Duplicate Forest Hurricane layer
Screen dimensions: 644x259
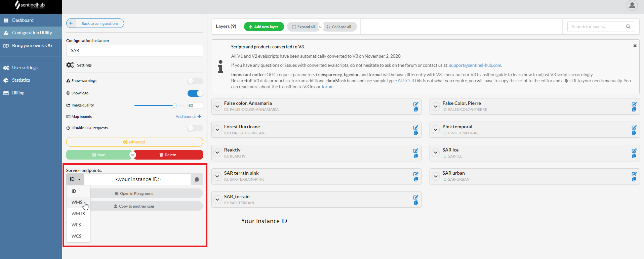[x=416, y=133]
